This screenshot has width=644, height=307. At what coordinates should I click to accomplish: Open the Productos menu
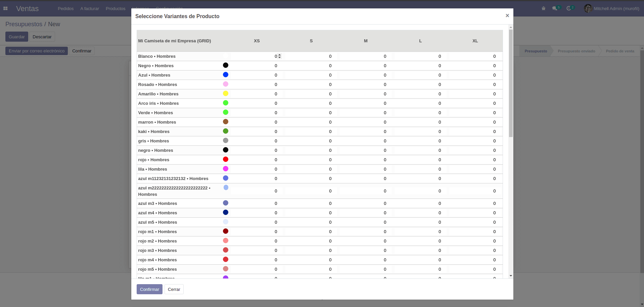pos(116,8)
